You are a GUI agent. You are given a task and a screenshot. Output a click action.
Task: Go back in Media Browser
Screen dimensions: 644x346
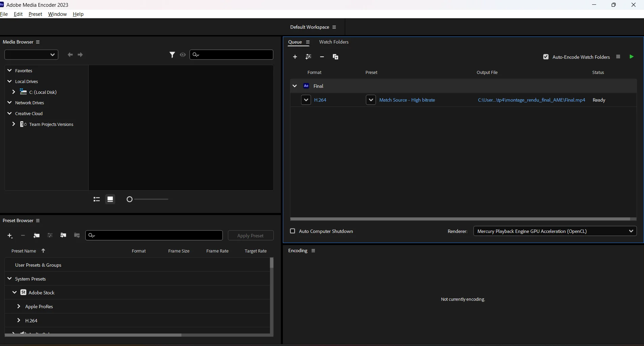coord(70,55)
